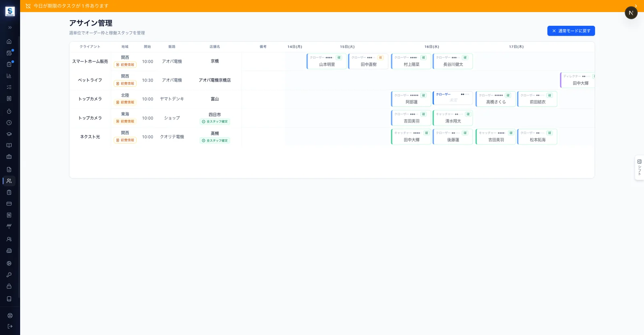This screenshot has height=335, width=644.
Task: Expand the シフト side panel tab
Action: 639,167
